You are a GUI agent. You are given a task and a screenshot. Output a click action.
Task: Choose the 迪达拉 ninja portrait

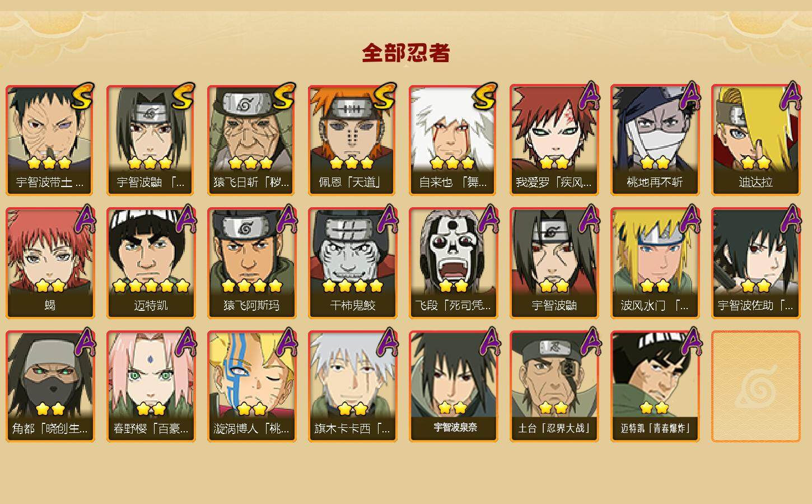tap(755, 140)
